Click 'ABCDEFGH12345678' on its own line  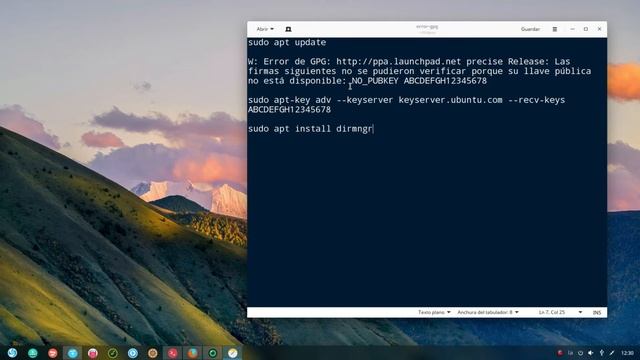tap(289, 110)
